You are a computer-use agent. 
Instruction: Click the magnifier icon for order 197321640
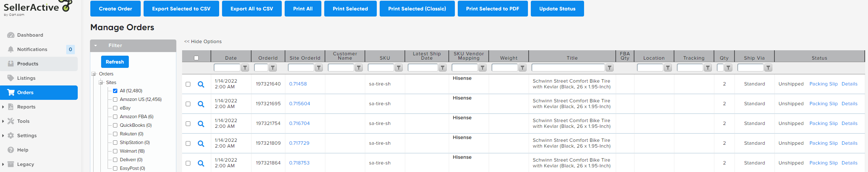[201, 84]
